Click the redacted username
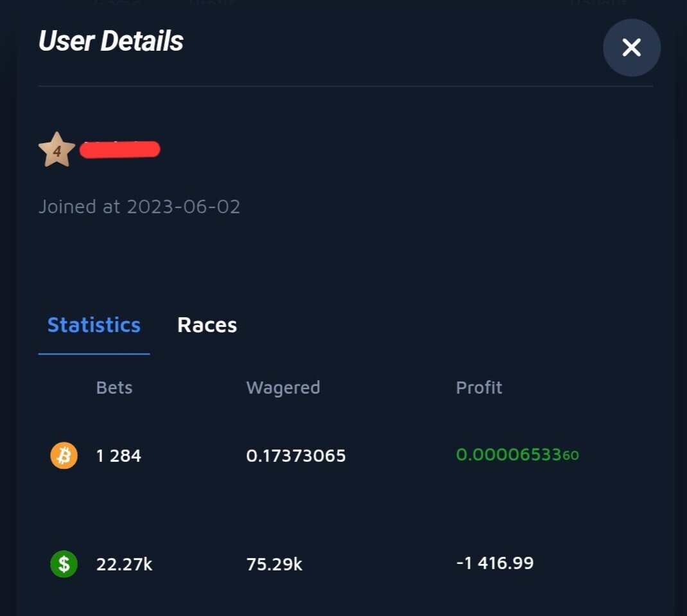Screen dimensions: 687x616 tap(119, 149)
